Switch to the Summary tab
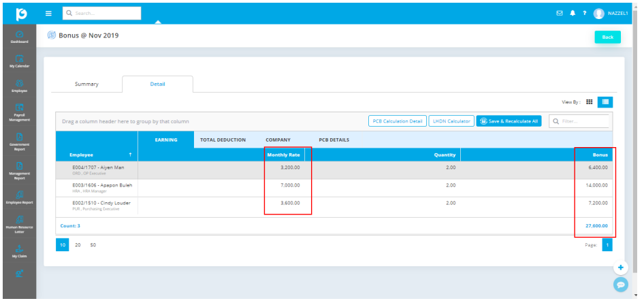 pos(86,84)
